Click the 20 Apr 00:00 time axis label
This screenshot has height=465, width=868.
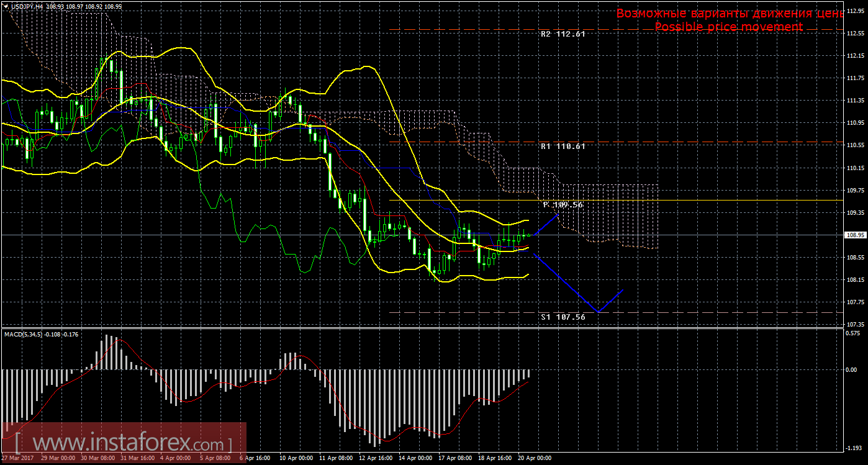(x=535, y=458)
